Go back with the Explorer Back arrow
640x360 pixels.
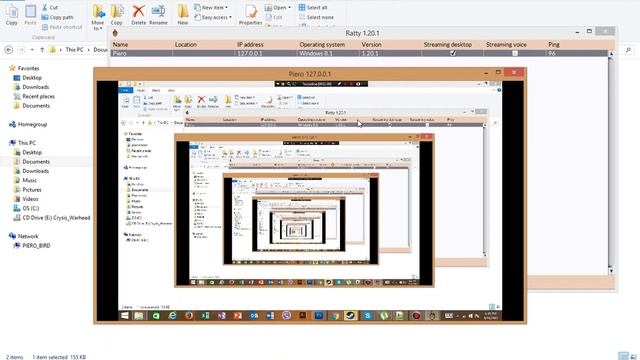tap(9, 50)
